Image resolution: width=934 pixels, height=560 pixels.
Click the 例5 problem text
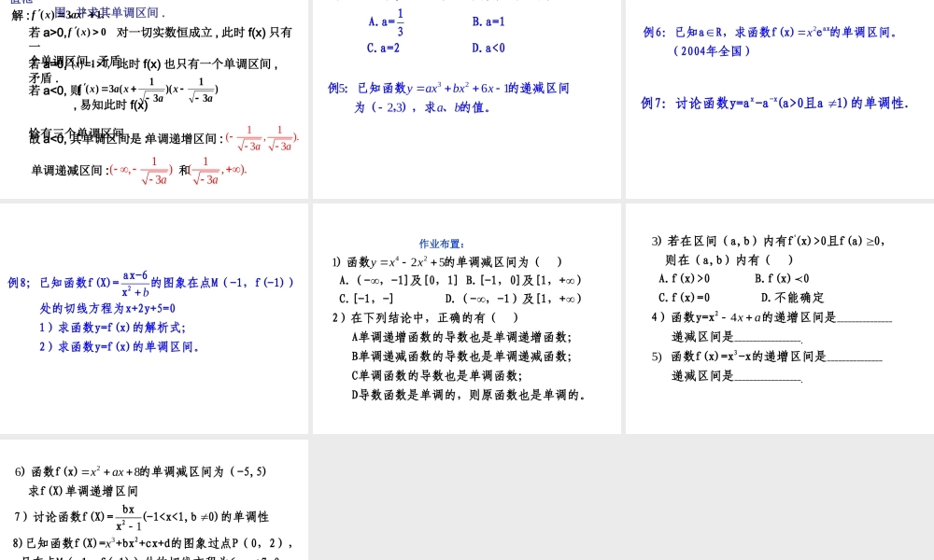448,88
